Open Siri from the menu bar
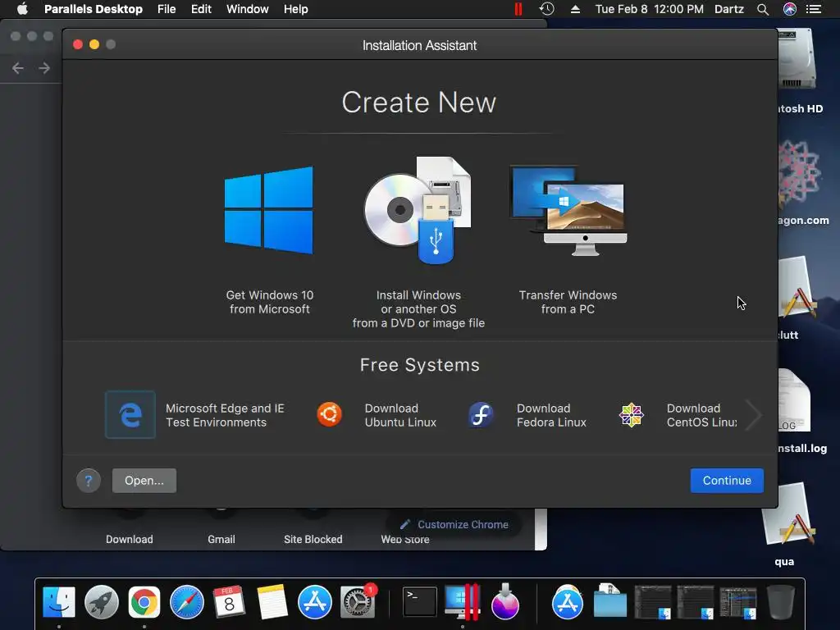Image resolution: width=840 pixels, height=630 pixels. coord(790,9)
